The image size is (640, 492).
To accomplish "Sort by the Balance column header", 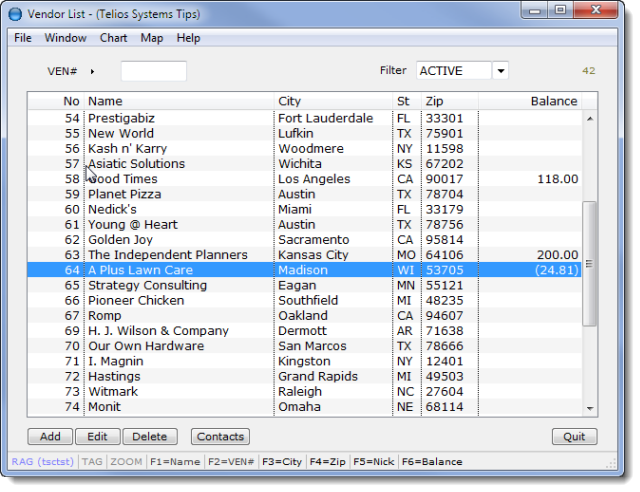I will (x=553, y=101).
